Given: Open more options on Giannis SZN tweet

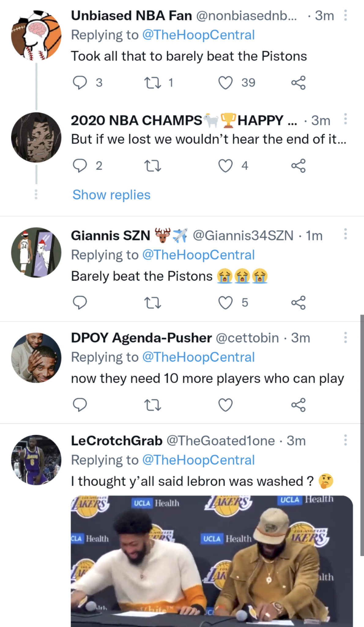Looking at the screenshot, I should pos(345,234).
